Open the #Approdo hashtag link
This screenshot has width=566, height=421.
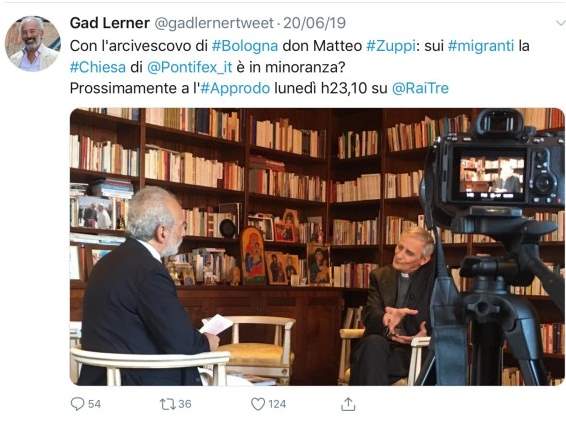pos(235,88)
